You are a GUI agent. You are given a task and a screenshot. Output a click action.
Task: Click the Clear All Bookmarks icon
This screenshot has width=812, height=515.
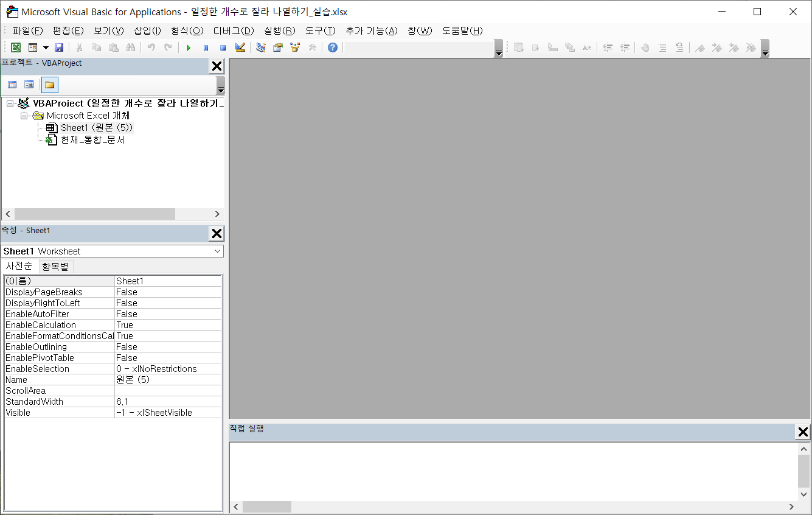pos(751,47)
